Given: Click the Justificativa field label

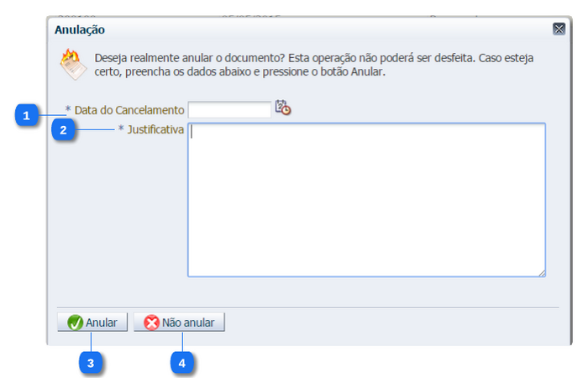Looking at the screenshot, I should coord(155,130).
